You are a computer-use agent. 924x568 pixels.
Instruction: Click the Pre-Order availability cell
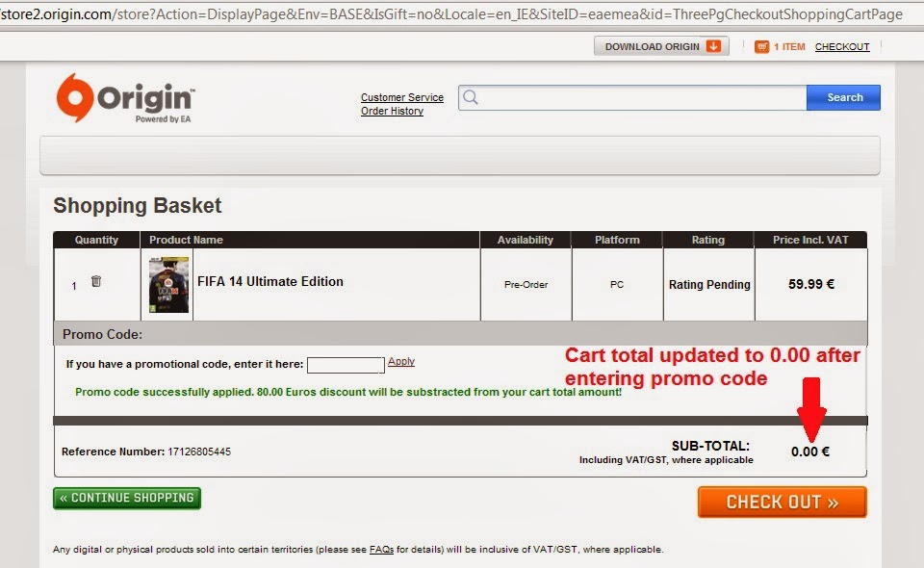point(526,285)
